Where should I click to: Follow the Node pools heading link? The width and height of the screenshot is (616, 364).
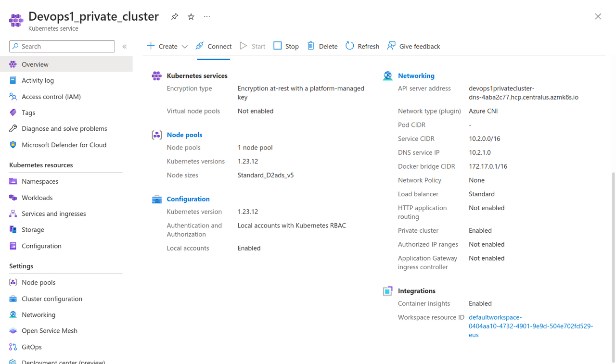tap(184, 135)
